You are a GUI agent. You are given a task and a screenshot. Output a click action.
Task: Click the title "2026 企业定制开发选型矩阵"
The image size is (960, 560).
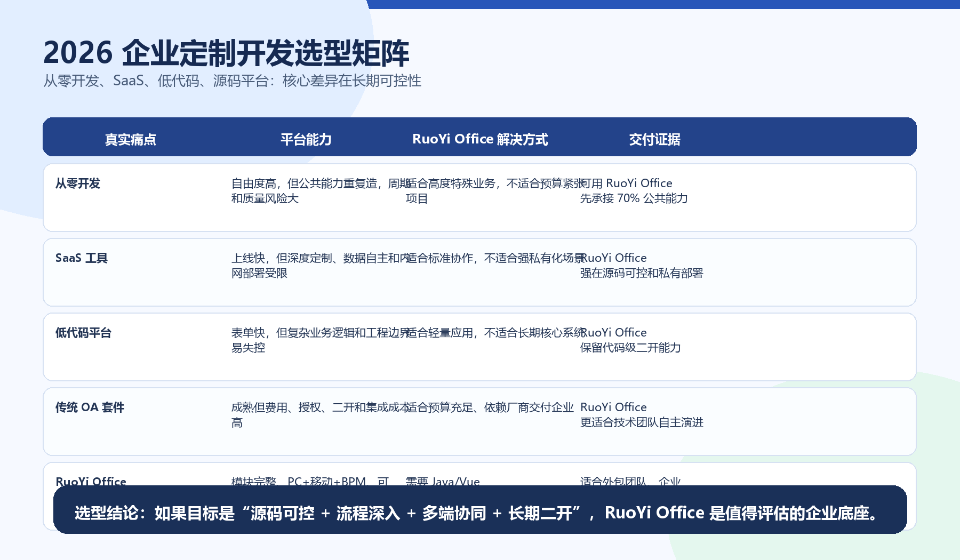(226, 53)
